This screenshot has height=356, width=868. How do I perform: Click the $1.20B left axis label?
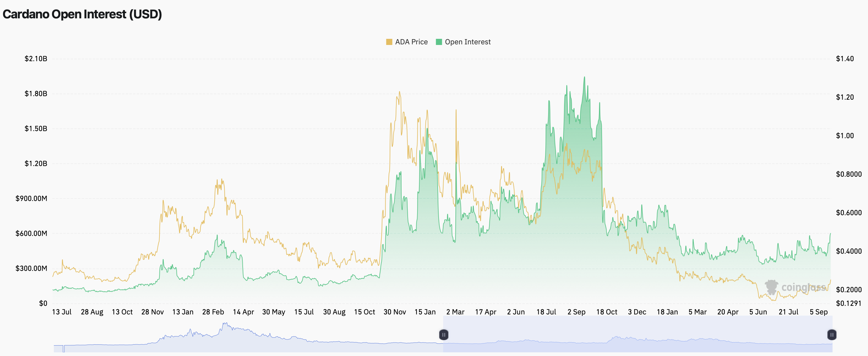click(36, 164)
